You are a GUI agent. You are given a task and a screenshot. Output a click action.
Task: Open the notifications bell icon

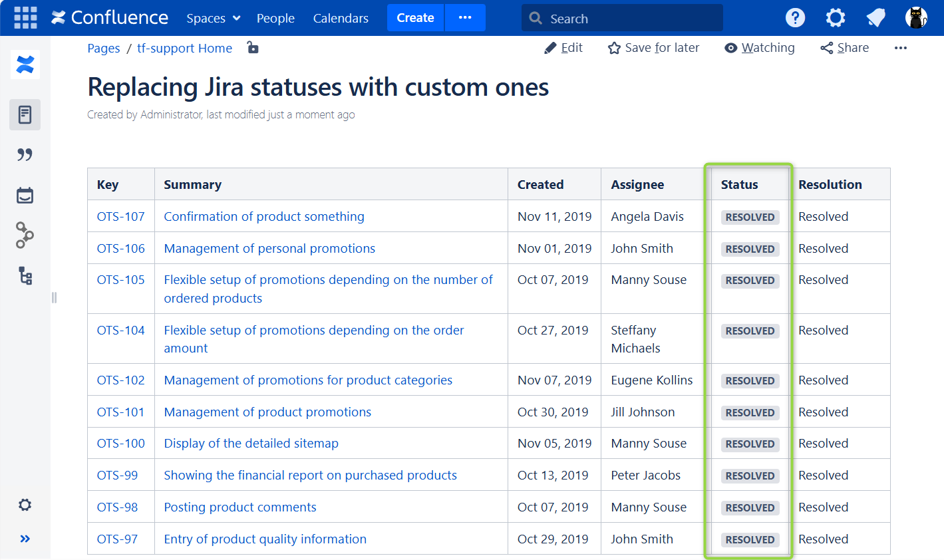[x=876, y=18]
